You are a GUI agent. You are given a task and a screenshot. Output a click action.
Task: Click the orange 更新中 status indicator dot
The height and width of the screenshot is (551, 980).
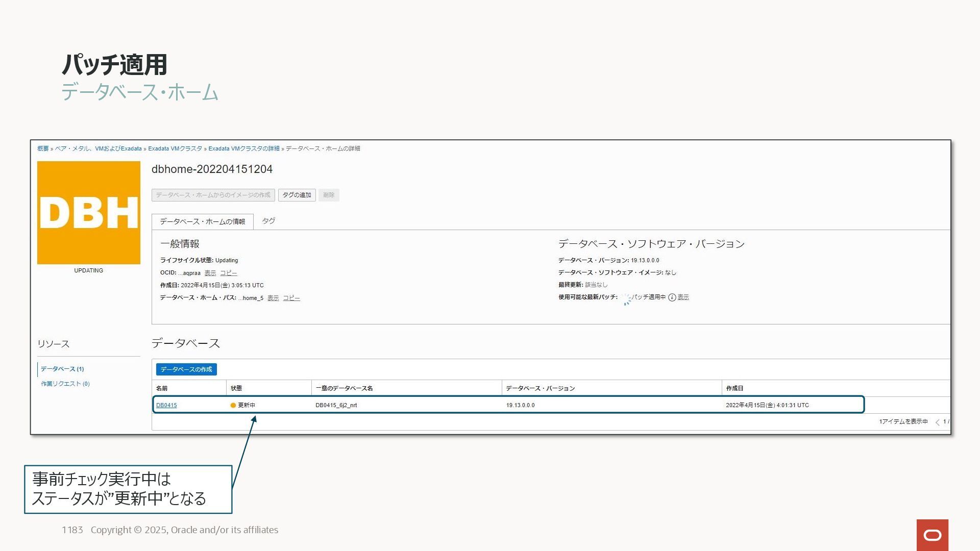(233, 406)
